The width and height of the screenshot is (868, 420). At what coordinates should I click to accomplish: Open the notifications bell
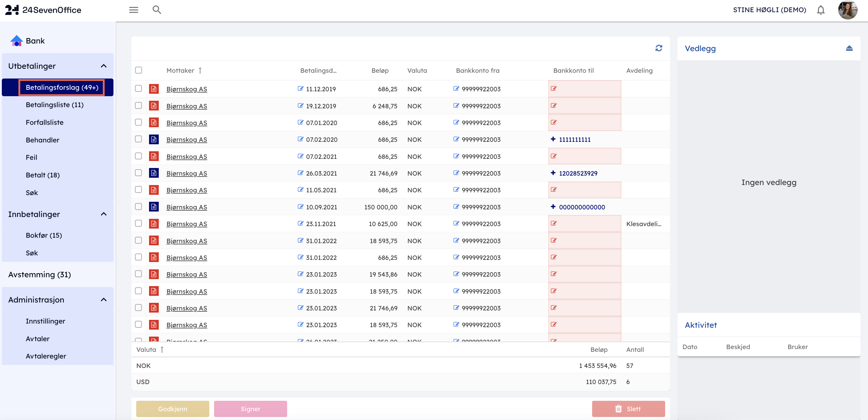821,10
